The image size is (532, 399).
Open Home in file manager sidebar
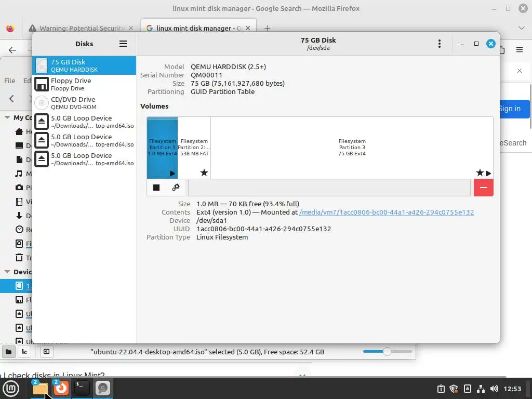pyautogui.click(x=23, y=131)
